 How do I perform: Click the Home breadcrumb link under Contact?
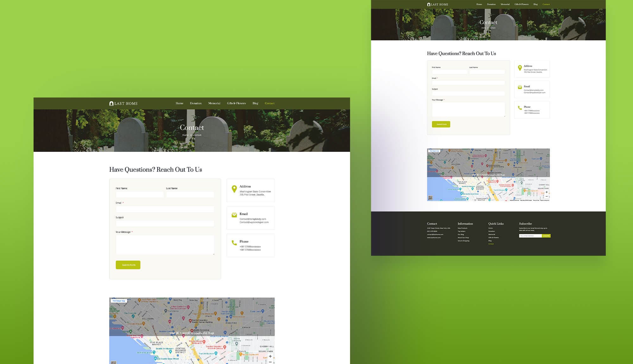pyautogui.click(x=185, y=135)
